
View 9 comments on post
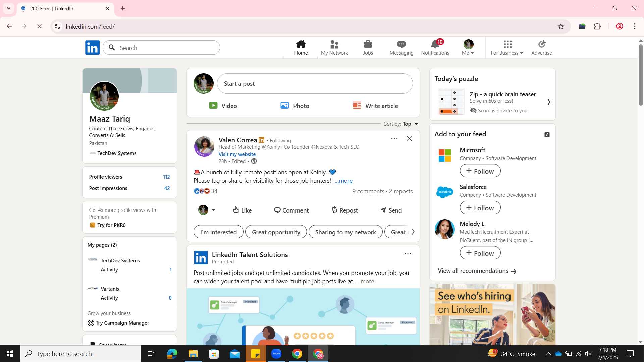[368, 191]
